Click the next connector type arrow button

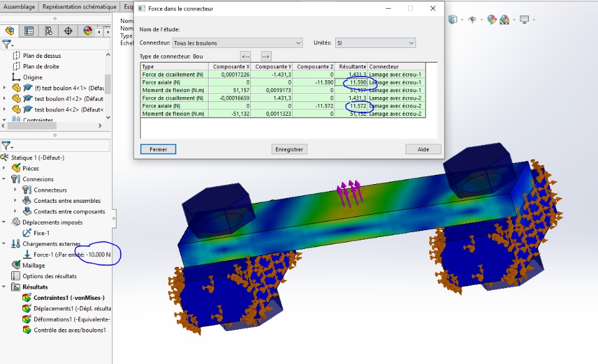(266, 57)
